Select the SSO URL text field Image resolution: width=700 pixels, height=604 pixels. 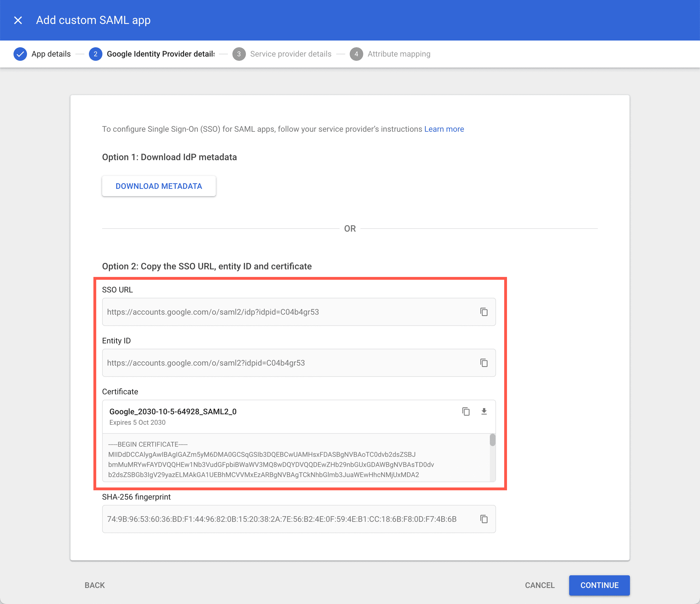[270, 312]
